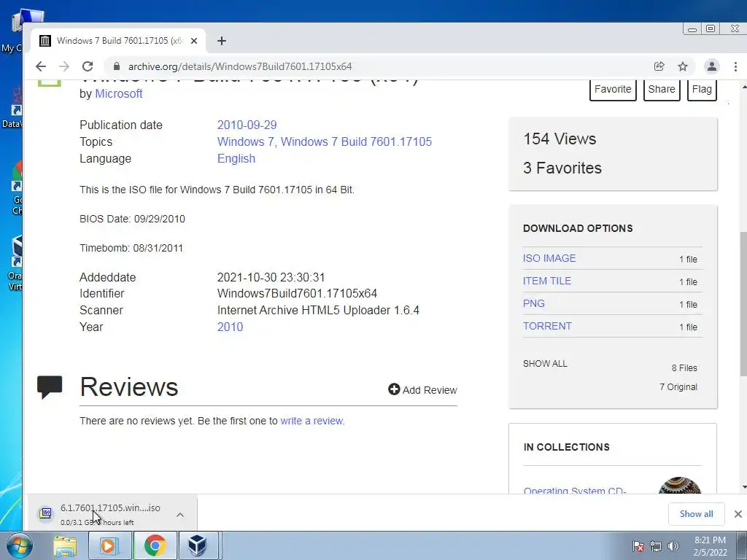Screen dimensions: 747x560
Task: Select the Oracle VirtualBox desktop shortcut
Action: [15, 262]
